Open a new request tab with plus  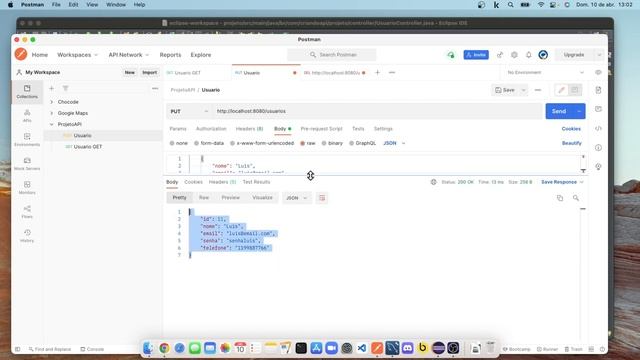pos(377,73)
